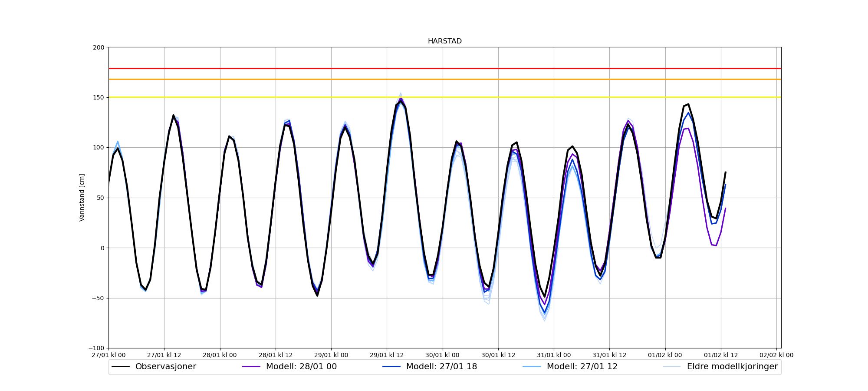This screenshot has height=391, width=868.
Task: Select the Observasjoner legend entry
Action: click(x=154, y=367)
